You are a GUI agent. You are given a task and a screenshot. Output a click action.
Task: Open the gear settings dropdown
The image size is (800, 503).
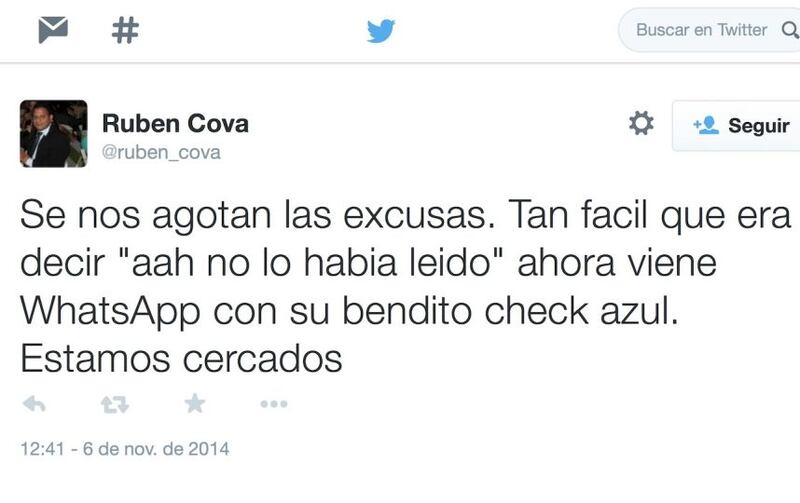click(x=641, y=123)
